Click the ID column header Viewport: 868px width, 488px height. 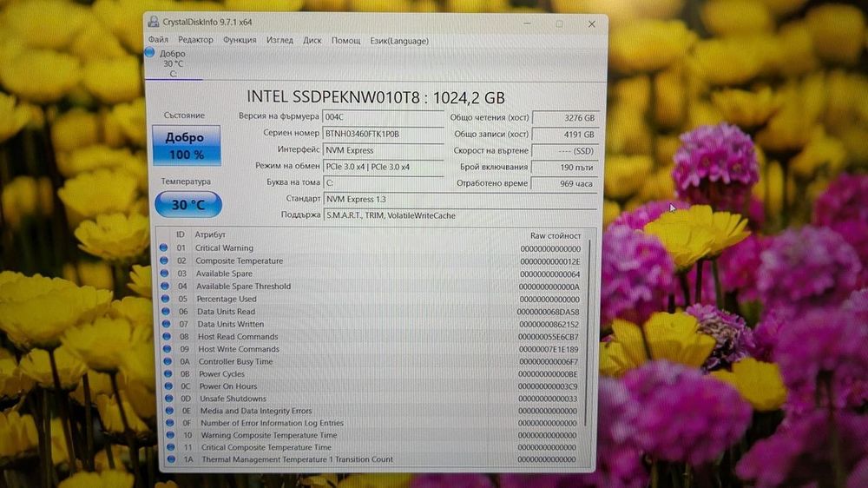pyautogui.click(x=180, y=234)
